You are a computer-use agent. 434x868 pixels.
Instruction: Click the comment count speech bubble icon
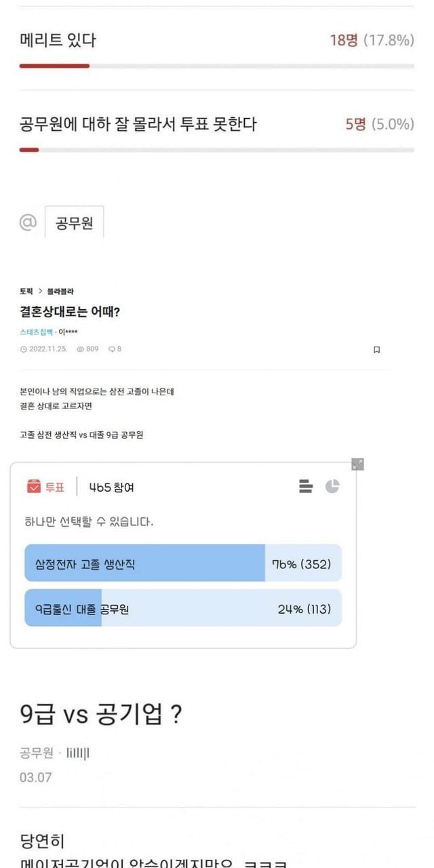click(112, 349)
